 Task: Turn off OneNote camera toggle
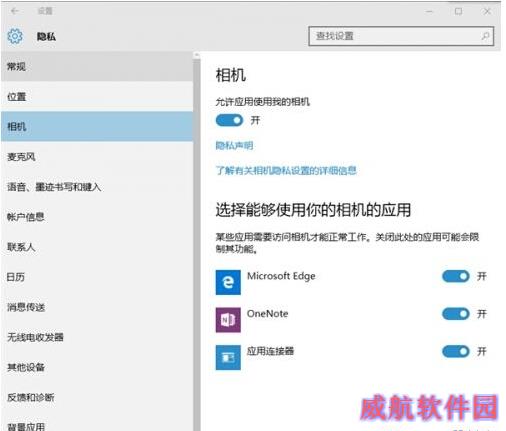pos(456,314)
